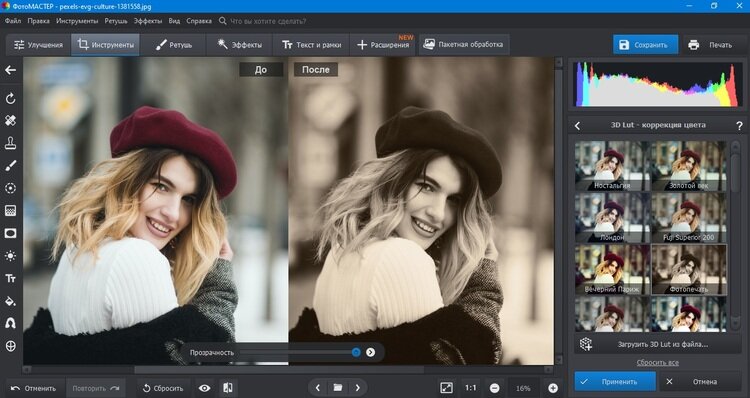The width and height of the screenshot is (750, 398).
Task: Open the Эффекты tab
Action: tap(239, 44)
